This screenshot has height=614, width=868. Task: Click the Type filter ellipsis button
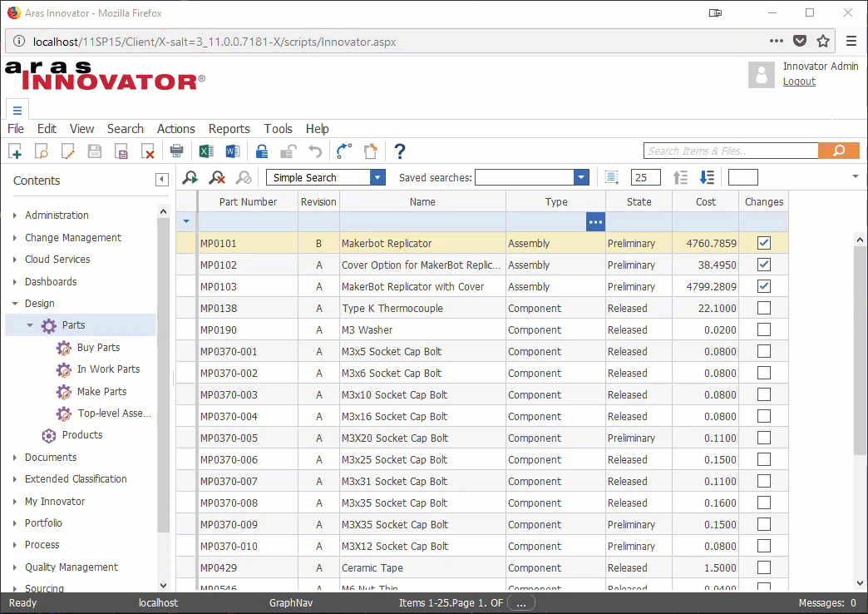coord(595,221)
